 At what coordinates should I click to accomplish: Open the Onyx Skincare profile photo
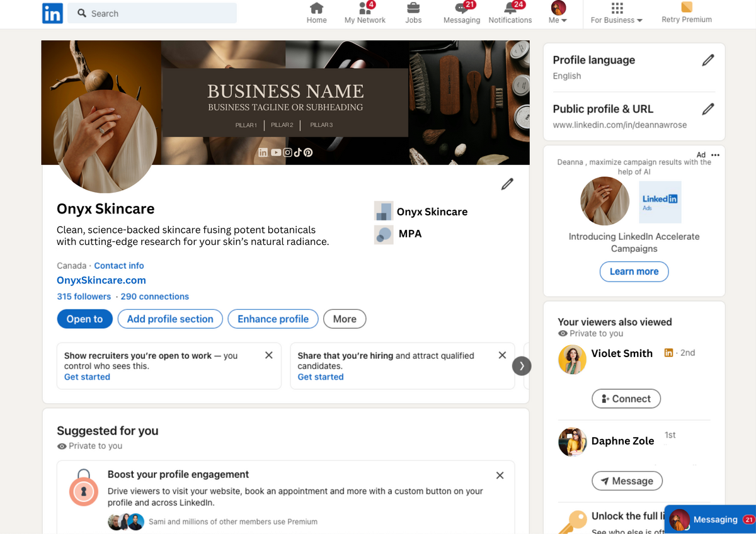pos(105,141)
